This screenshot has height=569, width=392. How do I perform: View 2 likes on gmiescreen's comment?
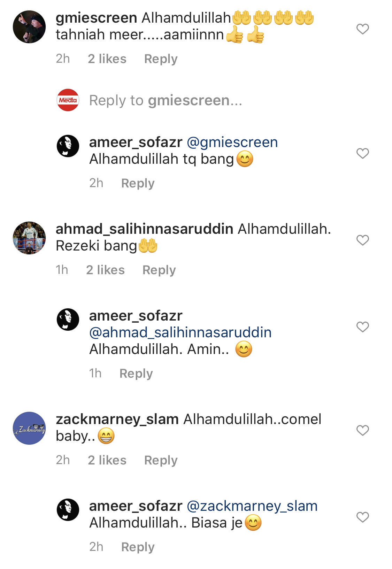click(x=107, y=59)
